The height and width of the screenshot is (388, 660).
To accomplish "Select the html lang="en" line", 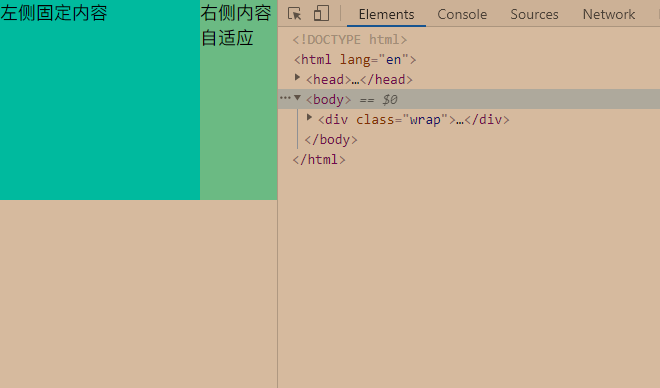I will 355,60.
